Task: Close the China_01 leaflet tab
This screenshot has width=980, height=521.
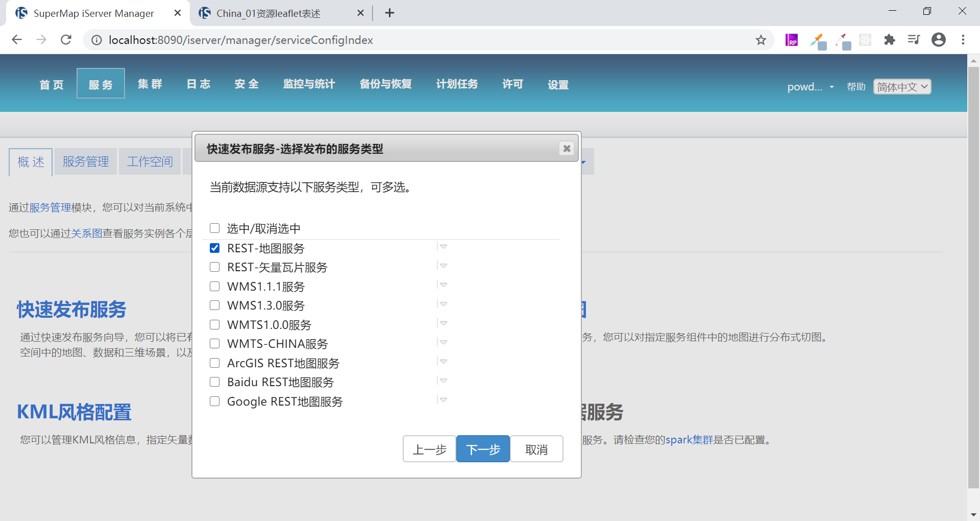Action: pyautogui.click(x=360, y=13)
